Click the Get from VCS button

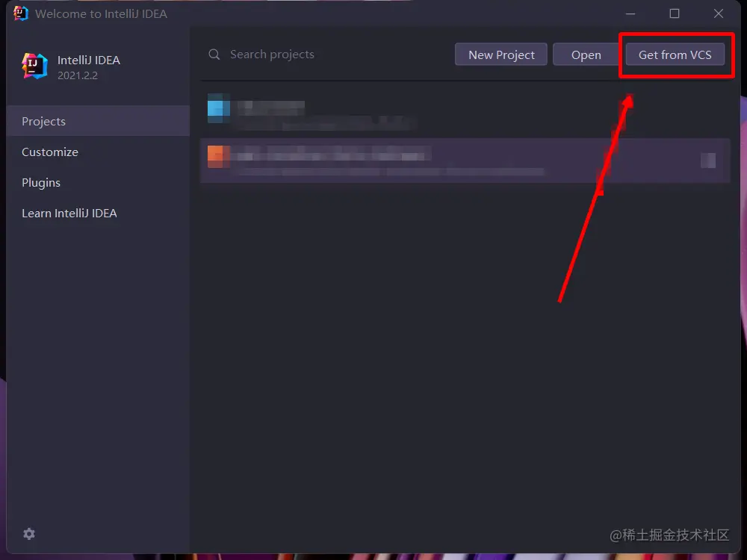(675, 55)
